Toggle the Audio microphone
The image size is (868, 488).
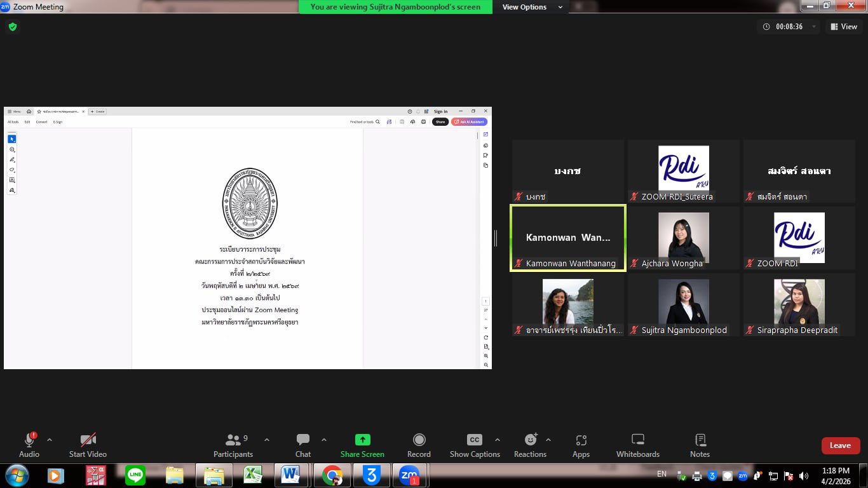click(29, 445)
